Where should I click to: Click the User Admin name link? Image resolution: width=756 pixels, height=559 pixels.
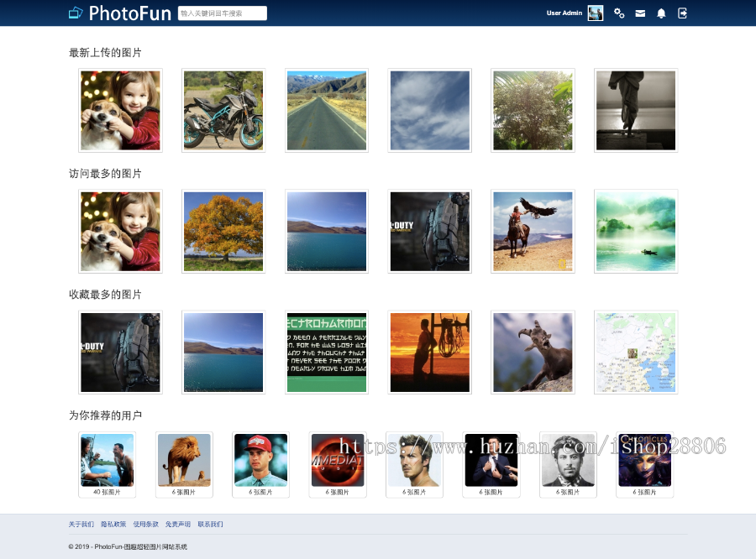coord(564,13)
